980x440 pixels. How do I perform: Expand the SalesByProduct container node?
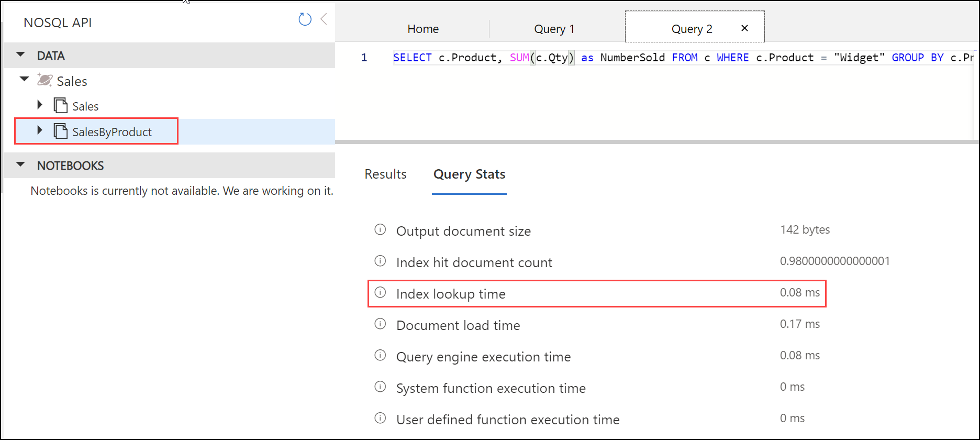40,130
